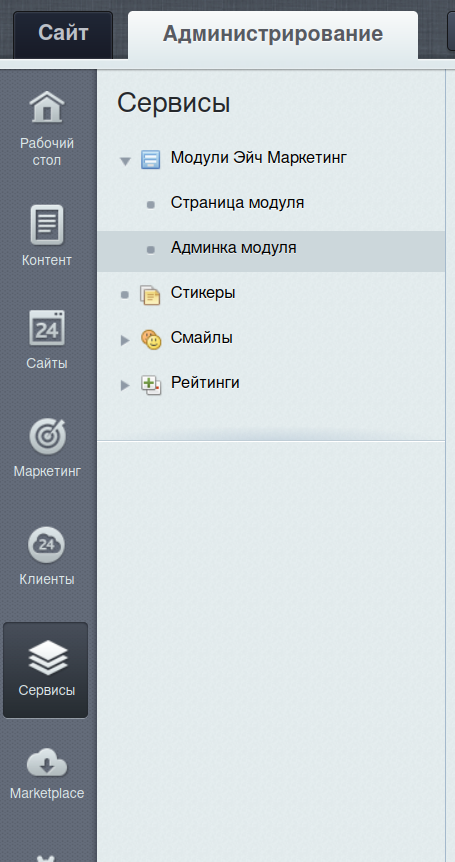
Task: Open the Админка модуля item
Action: point(271,251)
